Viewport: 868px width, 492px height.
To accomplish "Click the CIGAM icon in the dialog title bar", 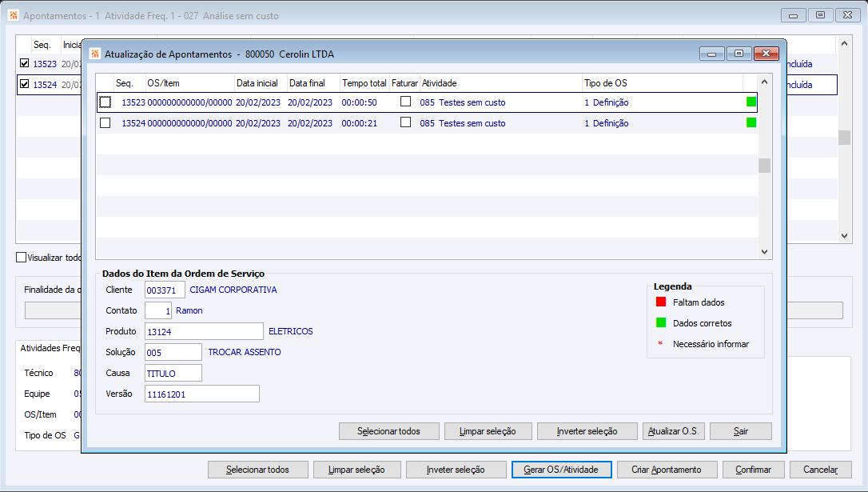I will [x=95, y=54].
